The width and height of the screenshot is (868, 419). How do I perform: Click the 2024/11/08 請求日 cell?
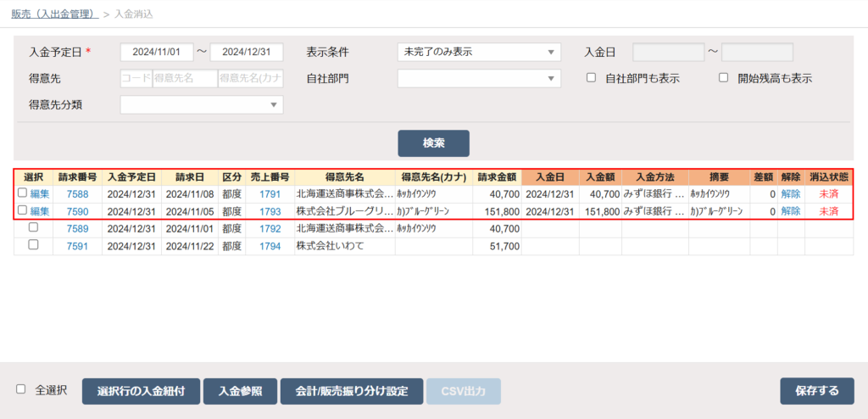coord(190,194)
